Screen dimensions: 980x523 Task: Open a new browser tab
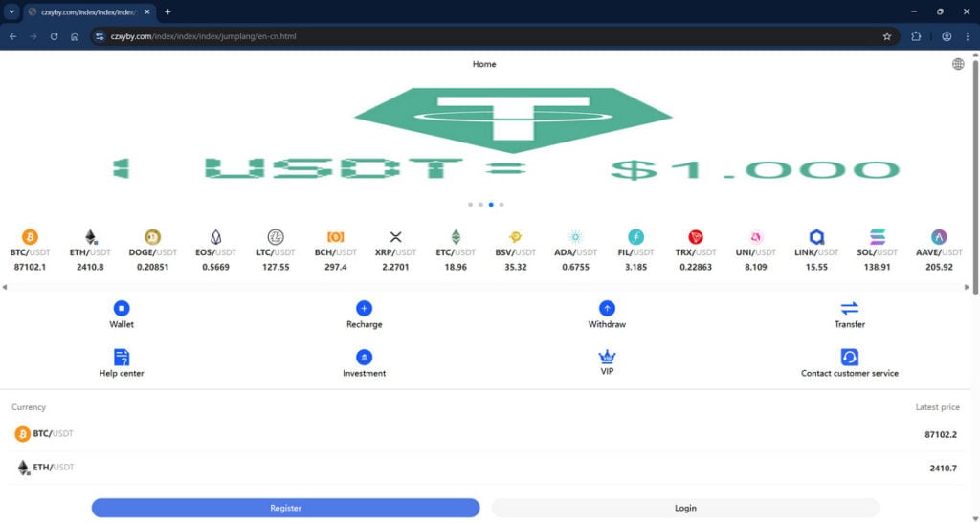tap(167, 11)
